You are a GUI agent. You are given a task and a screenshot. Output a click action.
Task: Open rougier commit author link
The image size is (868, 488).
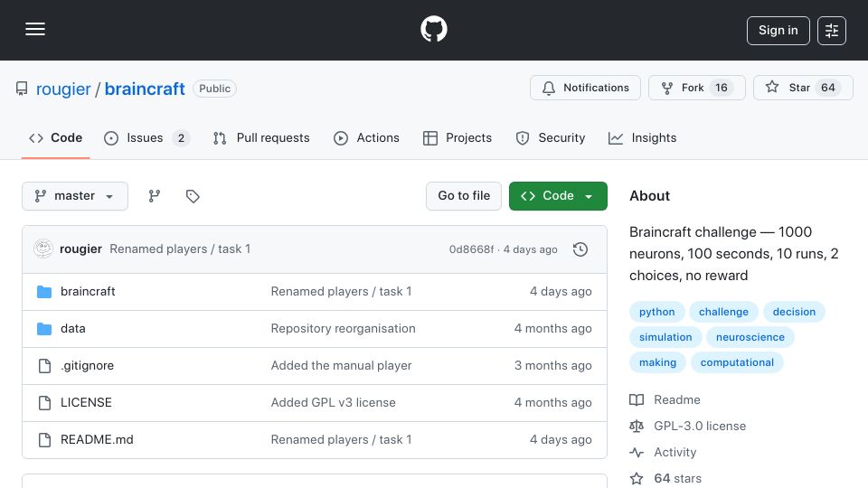pyautogui.click(x=80, y=249)
